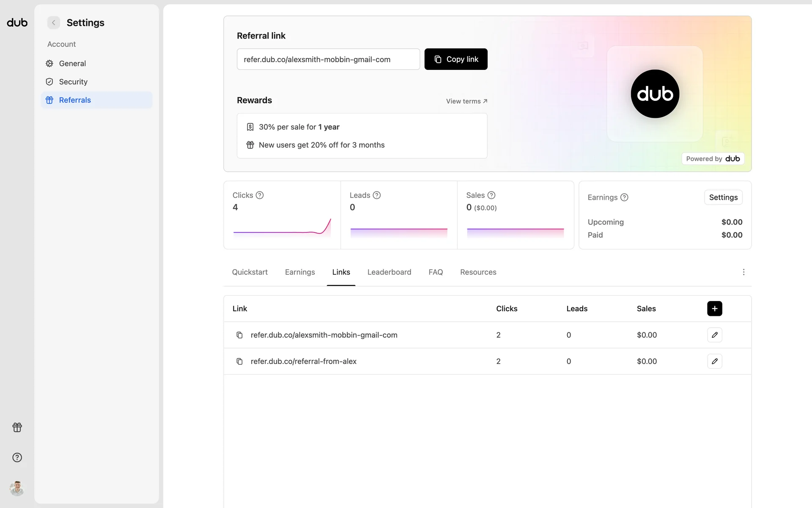Copy the alexsmith-mobbin-gmail-com link from table row
This screenshot has height=508, width=812.
(239, 335)
